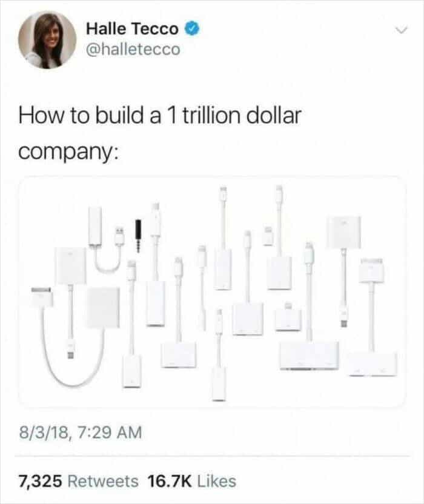This screenshot has height=504, width=424.
Task: Click the Halle Tecco display name
Action: click(x=132, y=29)
